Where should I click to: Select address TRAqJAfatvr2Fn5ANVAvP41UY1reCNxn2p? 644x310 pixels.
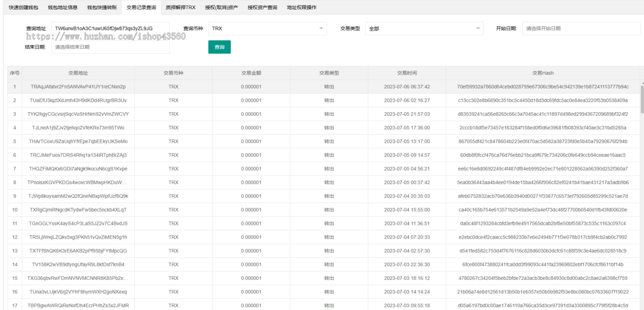tap(78, 86)
